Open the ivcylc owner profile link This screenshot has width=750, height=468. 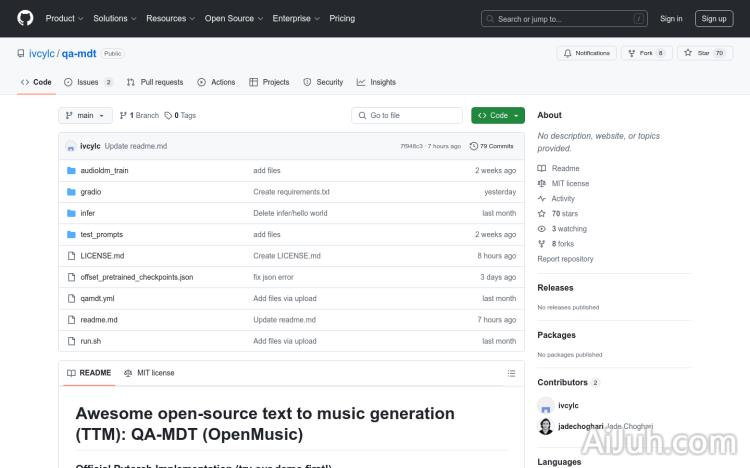tap(42, 54)
